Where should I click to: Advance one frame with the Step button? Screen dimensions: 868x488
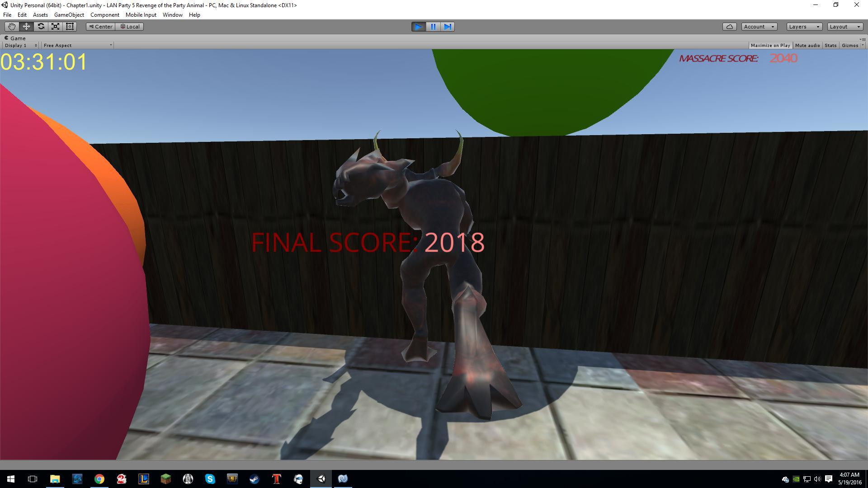pos(448,27)
